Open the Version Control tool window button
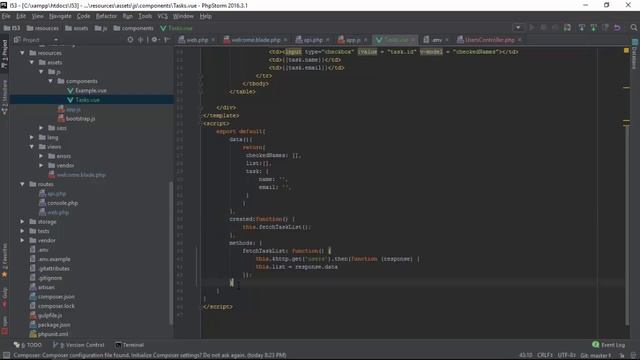 coord(79,345)
